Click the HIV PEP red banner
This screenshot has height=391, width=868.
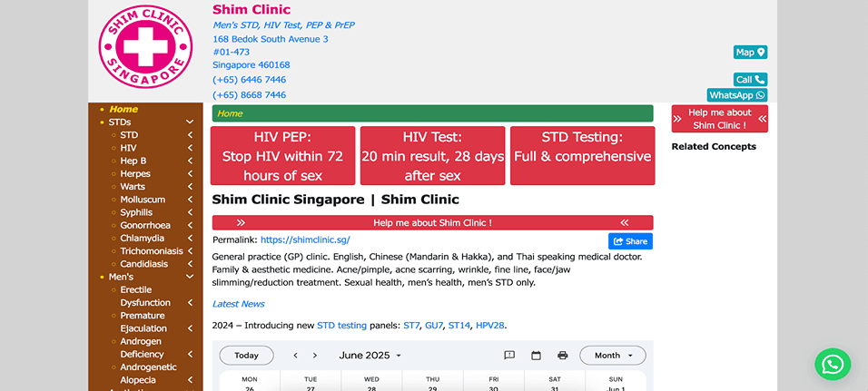[x=283, y=156]
